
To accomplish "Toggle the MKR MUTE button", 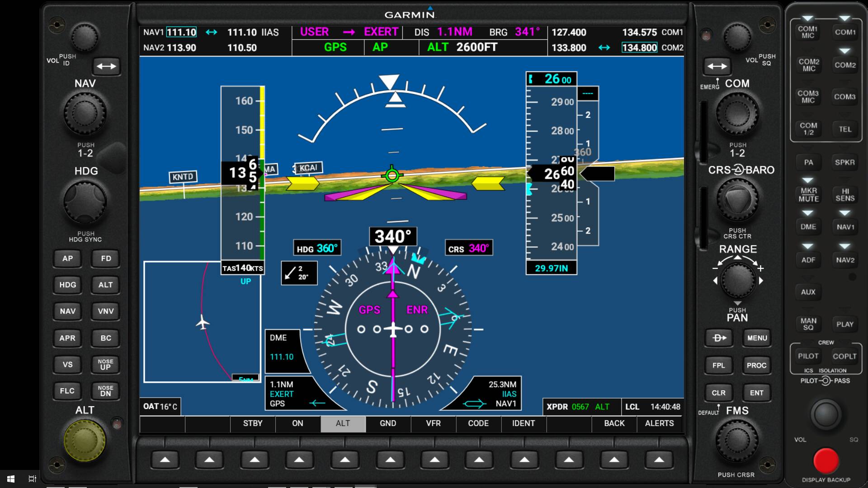I will click(808, 195).
